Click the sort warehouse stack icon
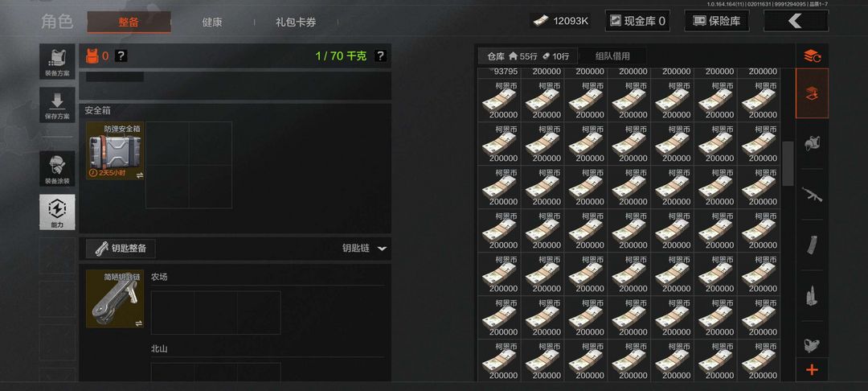Screen dimensions: 868x391 pyautogui.click(x=812, y=56)
